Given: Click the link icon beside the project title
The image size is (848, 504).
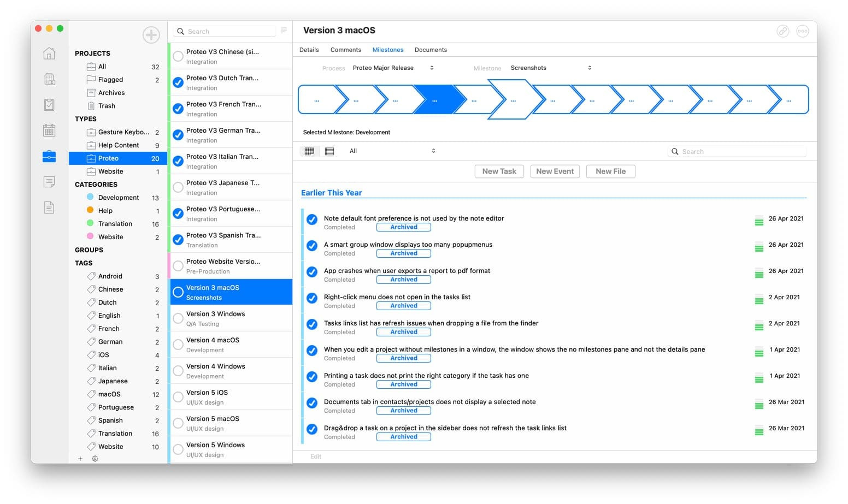Looking at the screenshot, I should coord(783,31).
